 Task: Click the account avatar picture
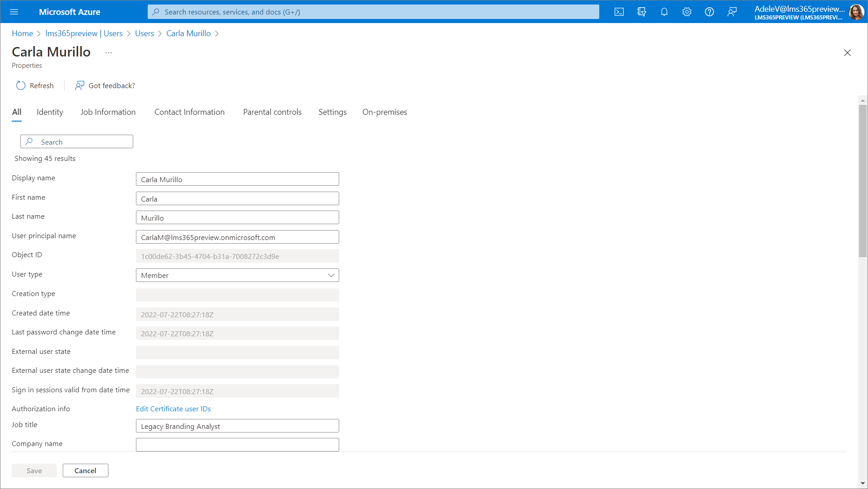[x=856, y=12]
